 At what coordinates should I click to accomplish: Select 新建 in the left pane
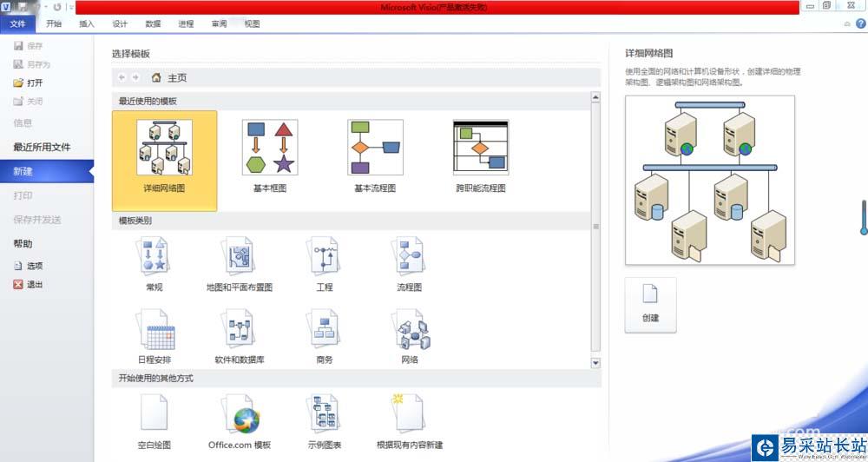pyautogui.click(x=47, y=171)
